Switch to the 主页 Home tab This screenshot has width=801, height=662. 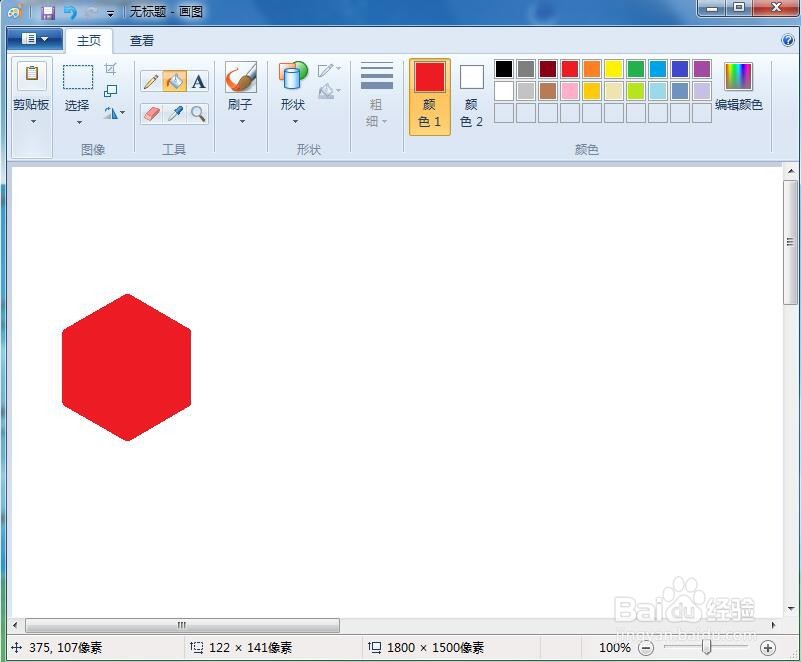click(88, 40)
